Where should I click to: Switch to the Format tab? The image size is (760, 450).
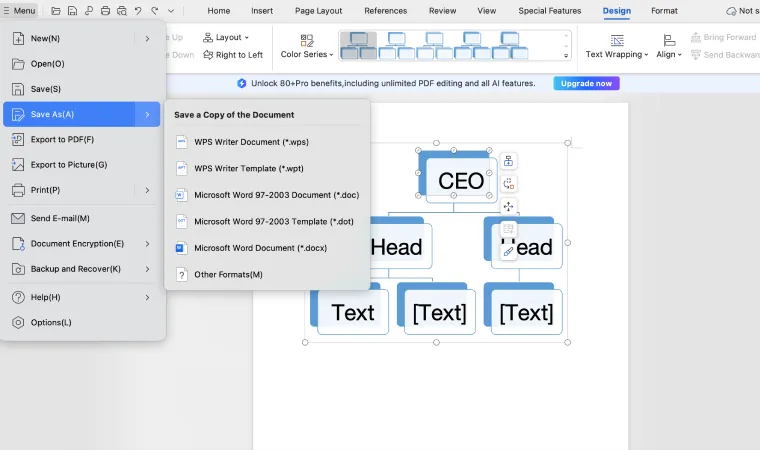pyautogui.click(x=664, y=11)
